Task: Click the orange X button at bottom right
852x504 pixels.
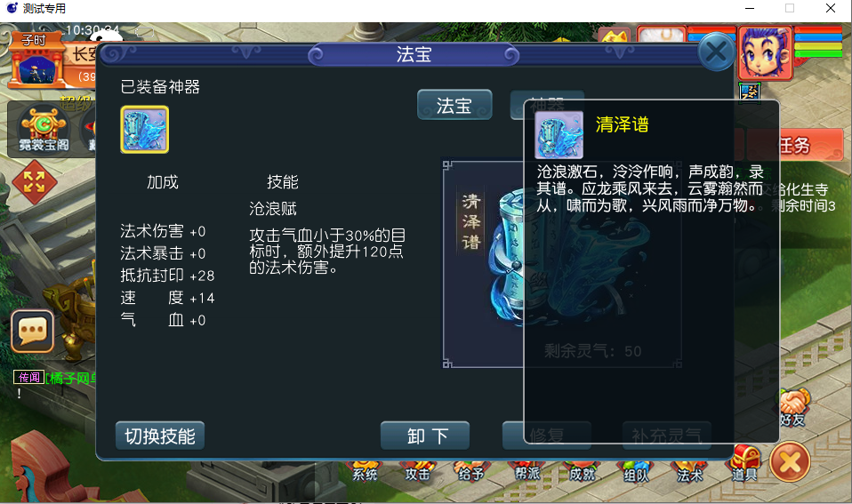Action: [x=790, y=462]
